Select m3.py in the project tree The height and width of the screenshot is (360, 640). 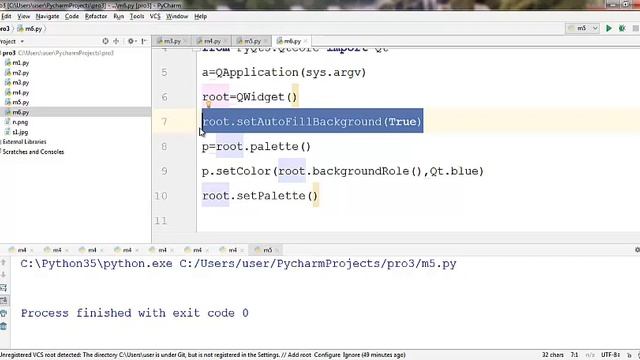(x=20, y=82)
